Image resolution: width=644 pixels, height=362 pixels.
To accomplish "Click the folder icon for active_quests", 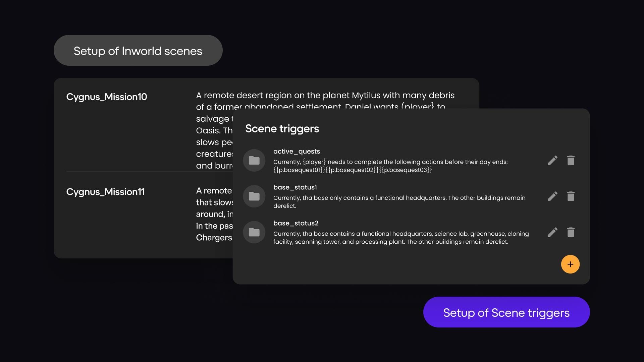I will (x=254, y=161).
